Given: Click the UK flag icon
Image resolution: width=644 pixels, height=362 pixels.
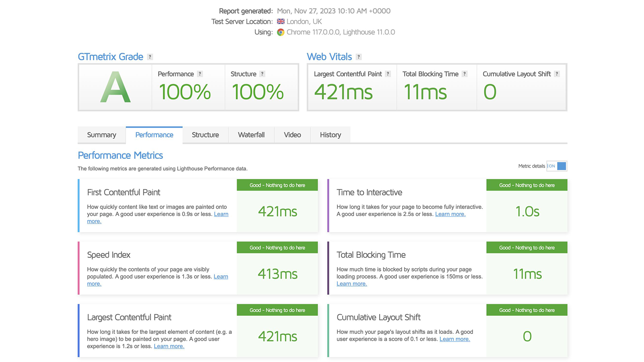Looking at the screenshot, I should (x=281, y=21).
